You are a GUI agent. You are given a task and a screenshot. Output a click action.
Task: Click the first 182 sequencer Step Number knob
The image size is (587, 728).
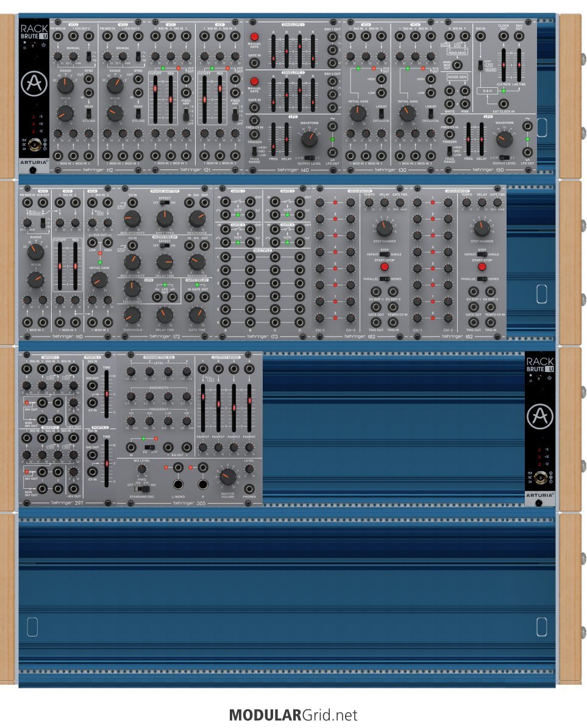pos(384,228)
